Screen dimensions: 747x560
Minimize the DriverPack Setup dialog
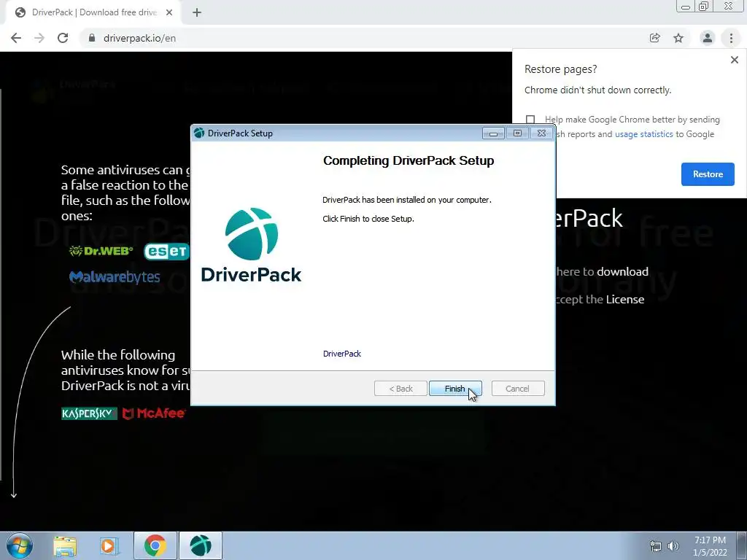[493, 133]
